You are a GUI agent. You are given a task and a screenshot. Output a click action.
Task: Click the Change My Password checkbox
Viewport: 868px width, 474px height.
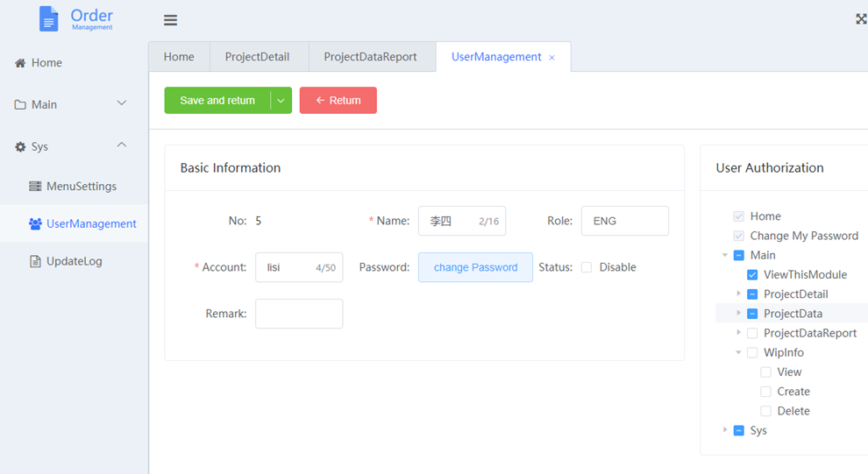(739, 237)
